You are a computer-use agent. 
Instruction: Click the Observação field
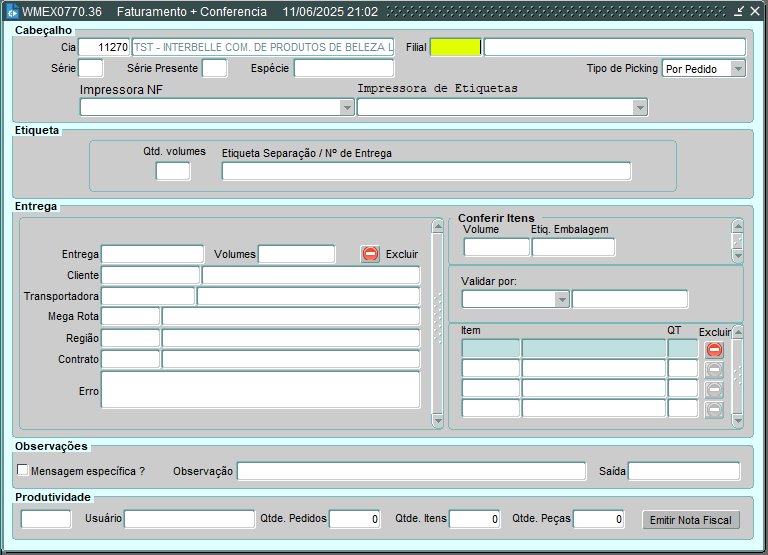click(411, 471)
